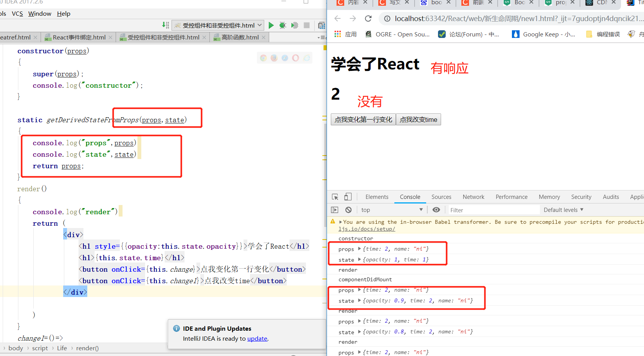Switch to the React事件绑定.html editor tab
The width and height of the screenshot is (644, 356).
pyautogui.click(x=79, y=37)
